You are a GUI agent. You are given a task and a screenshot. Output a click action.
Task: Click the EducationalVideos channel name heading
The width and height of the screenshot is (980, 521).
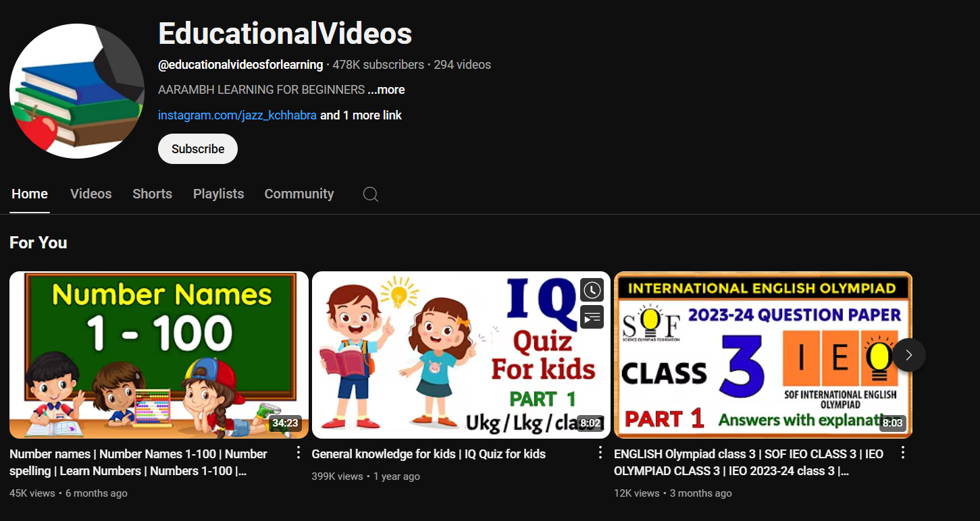(285, 33)
